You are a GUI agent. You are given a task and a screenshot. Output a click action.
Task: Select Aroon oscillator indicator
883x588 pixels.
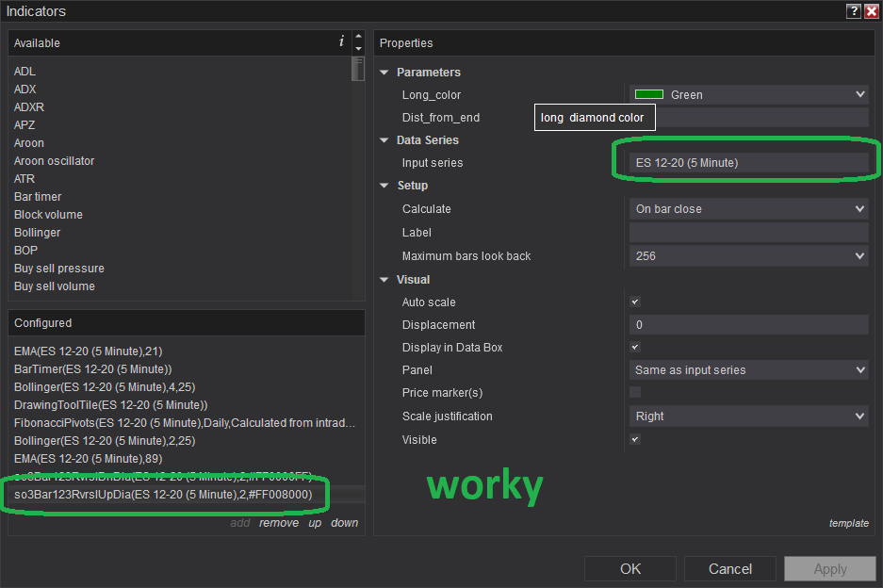54,161
